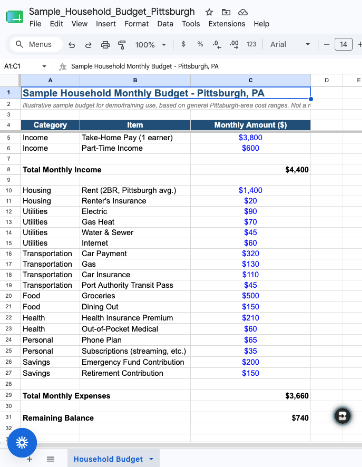Open the File menu
The image size is (362, 467).
point(35,24)
